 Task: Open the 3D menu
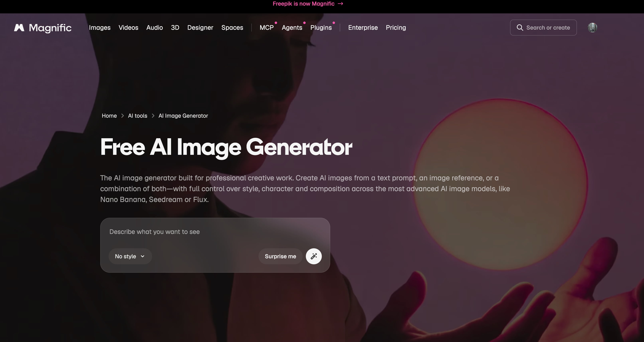click(x=175, y=28)
